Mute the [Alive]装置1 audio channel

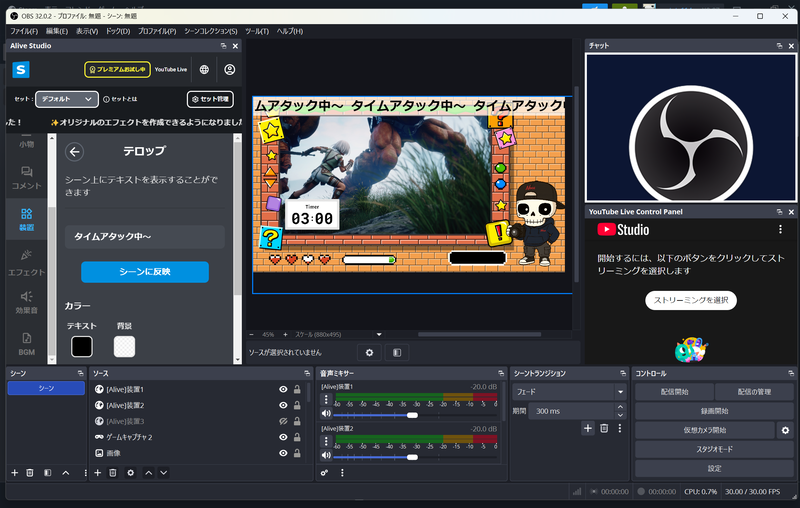(x=327, y=414)
